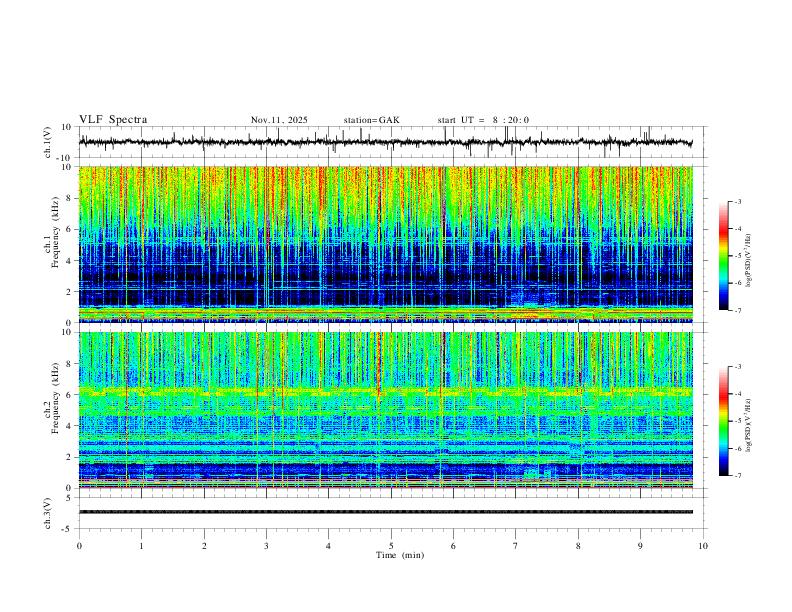
Task: Click time axis tick label "6"
Action: click(453, 546)
